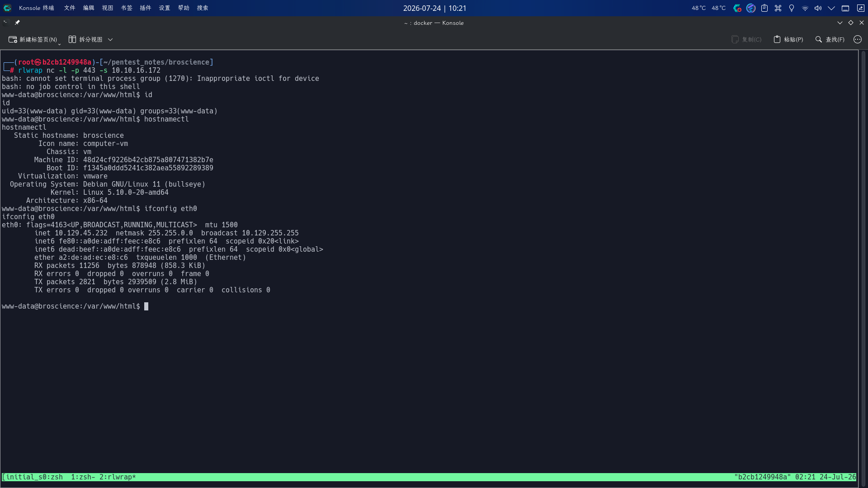868x488 pixels.
Task: Open the three-dots more options menu
Action: [x=858, y=40]
